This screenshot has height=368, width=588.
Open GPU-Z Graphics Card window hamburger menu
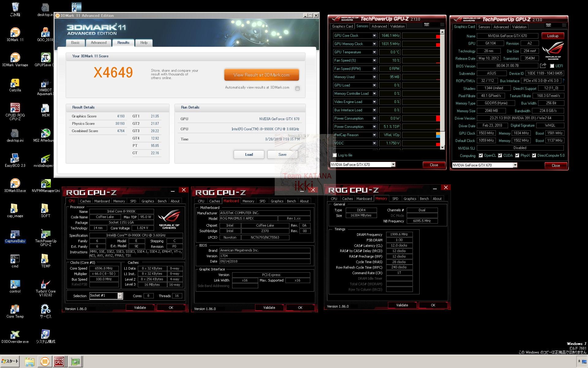click(x=564, y=25)
